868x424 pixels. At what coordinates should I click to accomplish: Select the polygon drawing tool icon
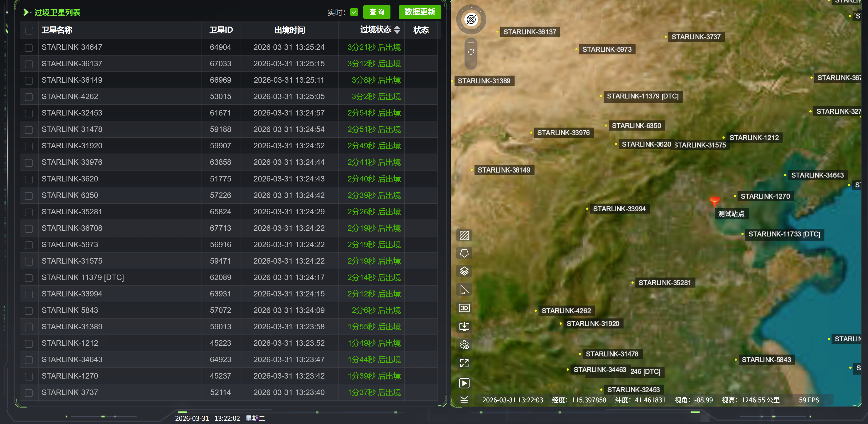coord(464,253)
